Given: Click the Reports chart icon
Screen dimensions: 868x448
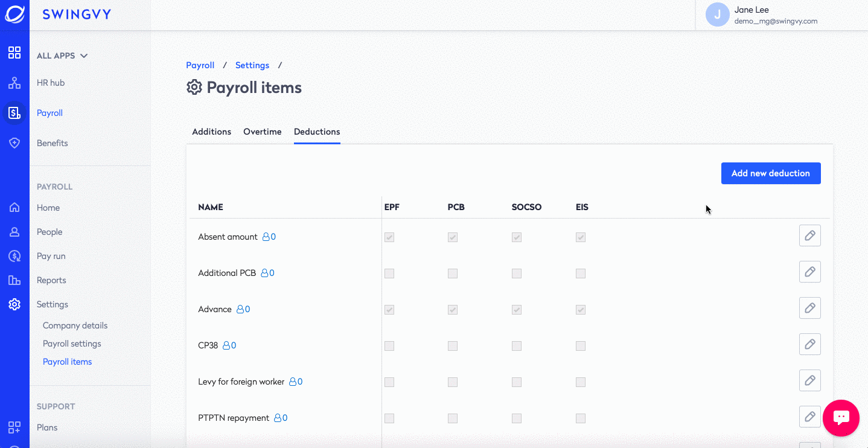Looking at the screenshot, I should point(14,280).
